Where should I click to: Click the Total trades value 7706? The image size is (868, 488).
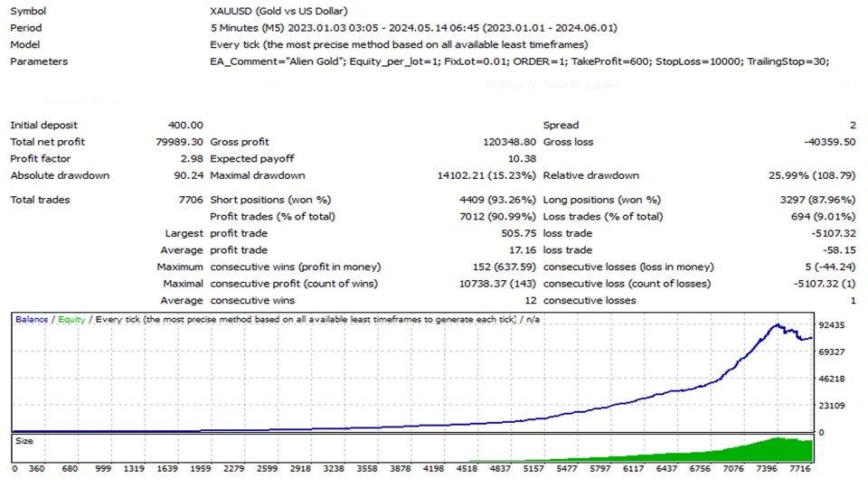(x=191, y=200)
